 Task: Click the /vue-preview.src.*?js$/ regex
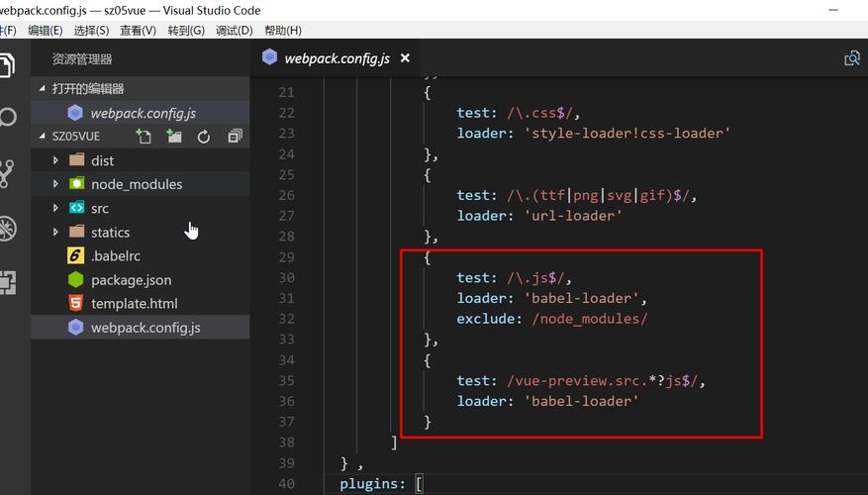[603, 381]
